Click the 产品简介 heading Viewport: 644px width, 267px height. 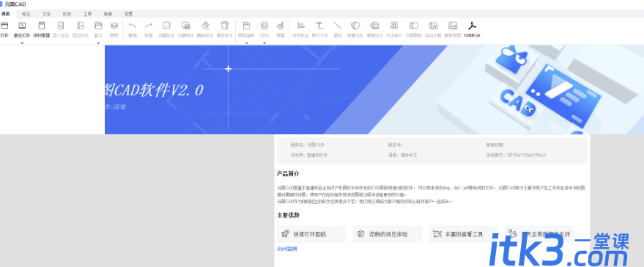(x=289, y=174)
